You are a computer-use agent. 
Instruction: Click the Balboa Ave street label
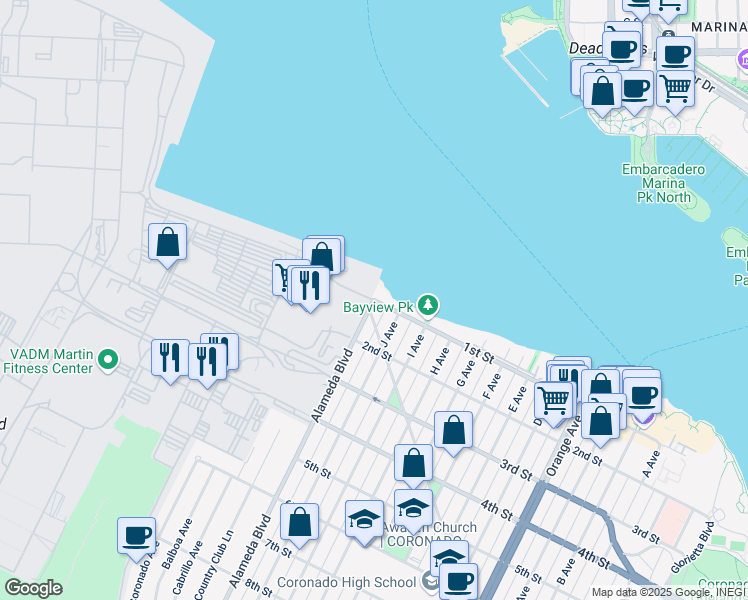pos(177,544)
